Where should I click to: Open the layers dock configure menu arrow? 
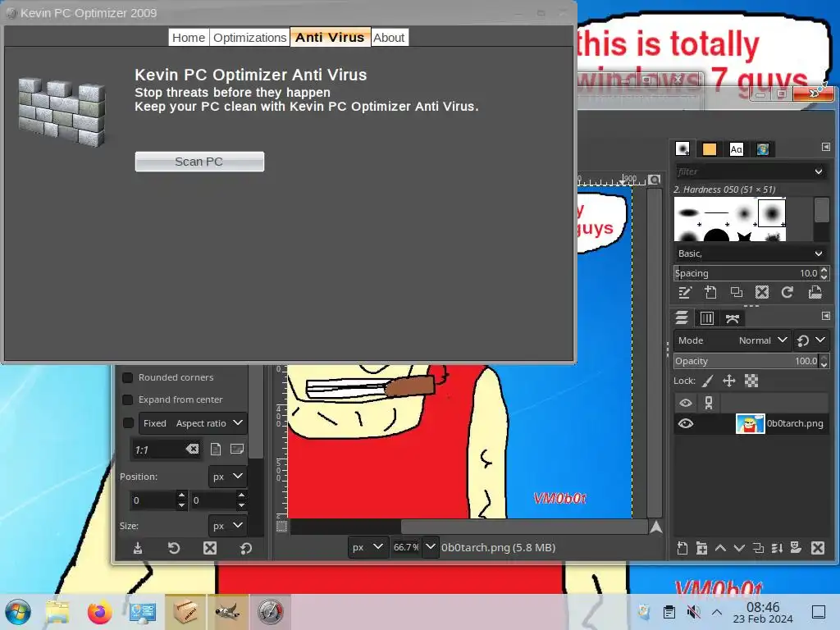(x=825, y=316)
